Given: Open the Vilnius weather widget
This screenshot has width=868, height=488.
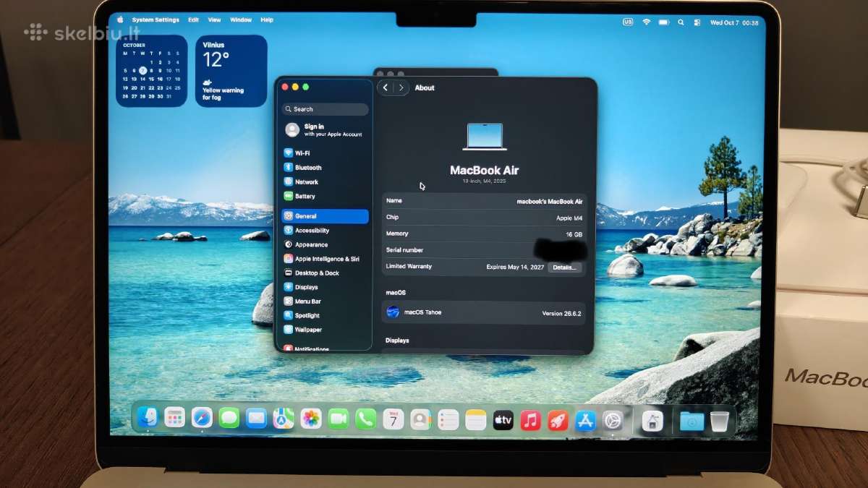Looking at the screenshot, I should point(231,71).
